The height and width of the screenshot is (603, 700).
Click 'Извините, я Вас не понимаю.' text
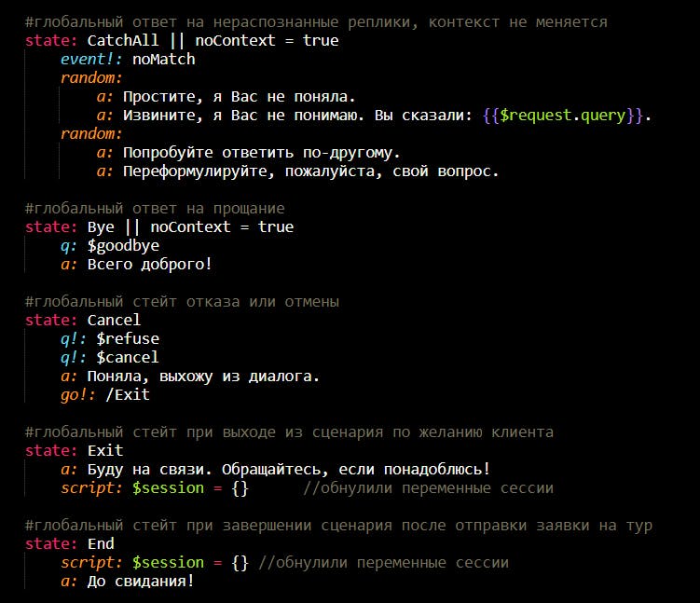(x=243, y=116)
